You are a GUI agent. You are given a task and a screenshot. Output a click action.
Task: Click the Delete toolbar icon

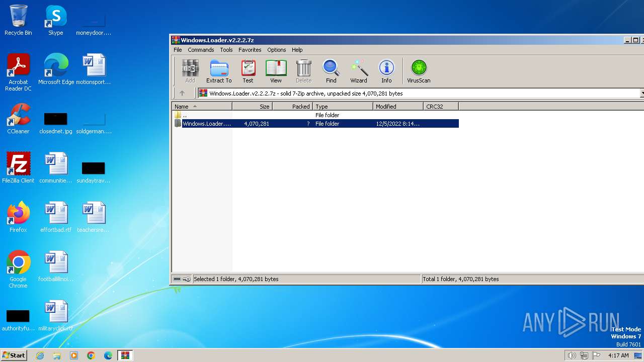tap(303, 71)
